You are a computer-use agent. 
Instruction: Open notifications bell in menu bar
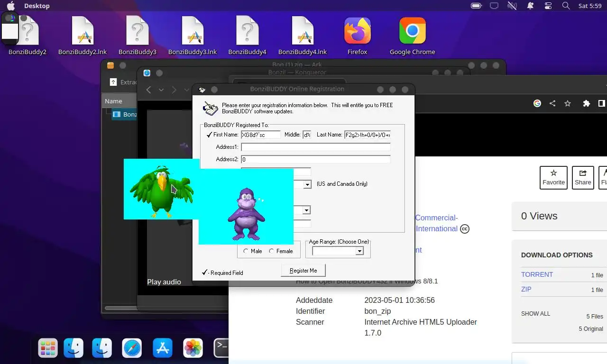pos(530,6)
